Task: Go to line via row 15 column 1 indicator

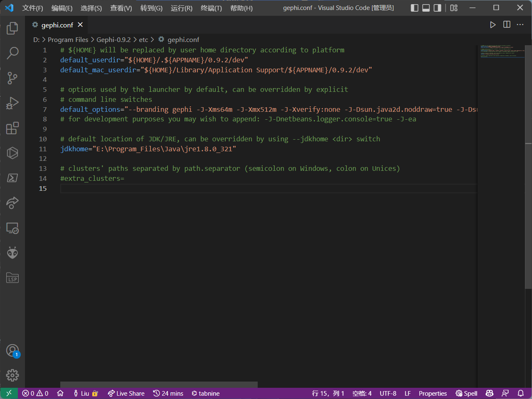Action: 328,393
